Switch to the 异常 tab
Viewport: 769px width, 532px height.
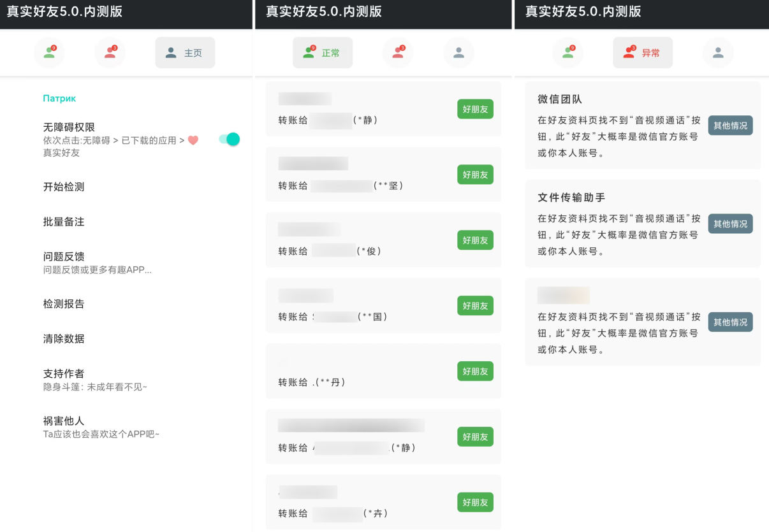coord(643,52)
